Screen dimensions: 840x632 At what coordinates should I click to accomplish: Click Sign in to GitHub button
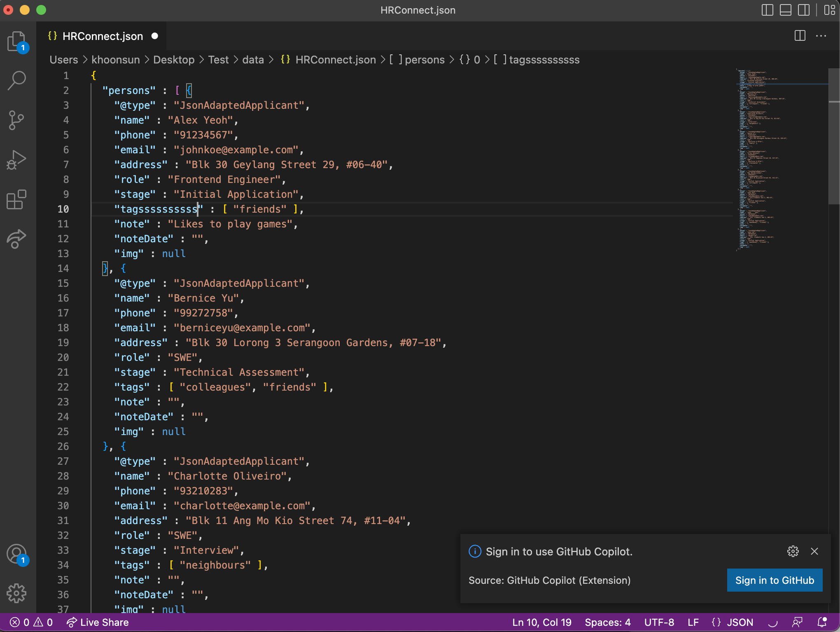tap(775, 580)
